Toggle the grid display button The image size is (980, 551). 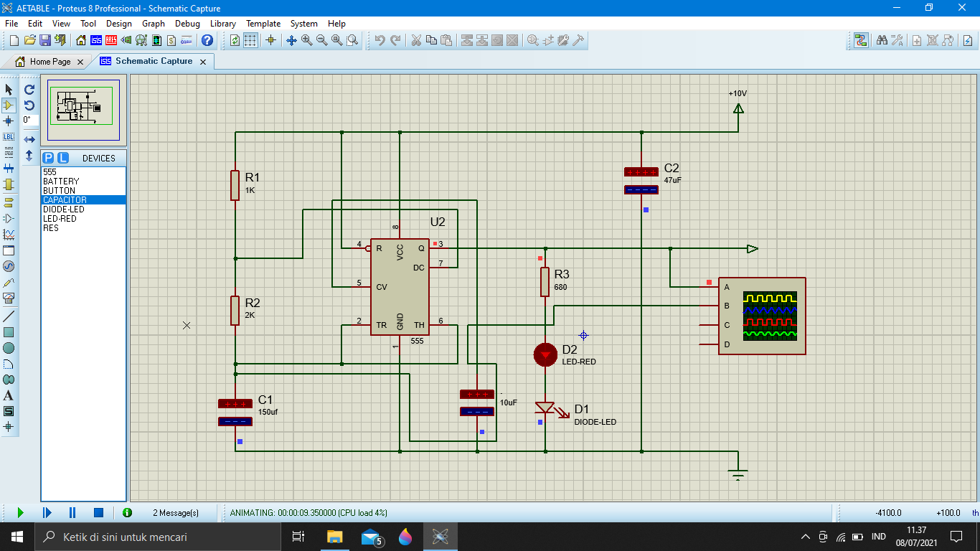click(250, 40)
